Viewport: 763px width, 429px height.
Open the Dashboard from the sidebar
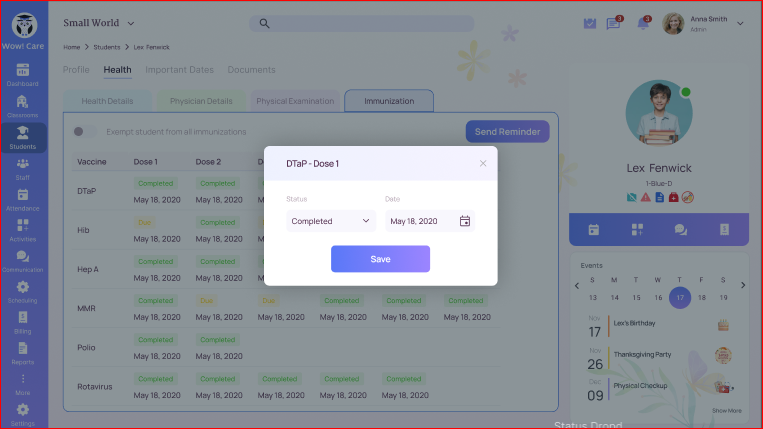(x=22, y=74)
